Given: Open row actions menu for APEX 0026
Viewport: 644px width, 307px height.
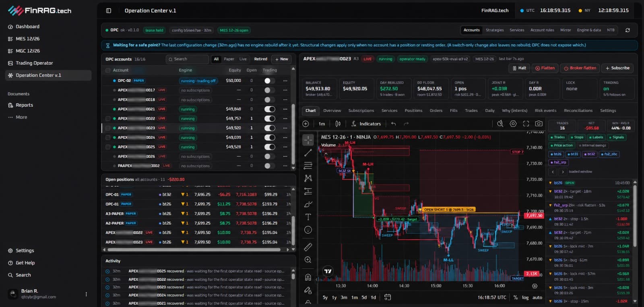Looking at the screenshot, I should pyautogui.click(x=285, y=156).
